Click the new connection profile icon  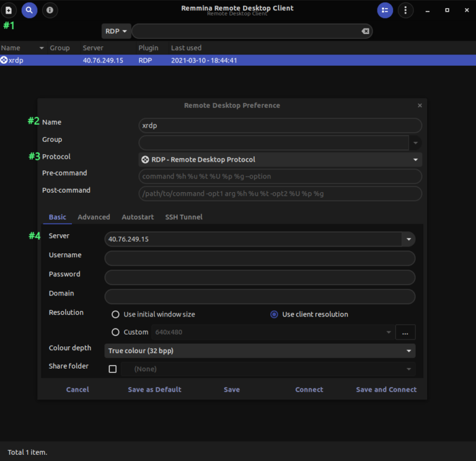point(9,10)
